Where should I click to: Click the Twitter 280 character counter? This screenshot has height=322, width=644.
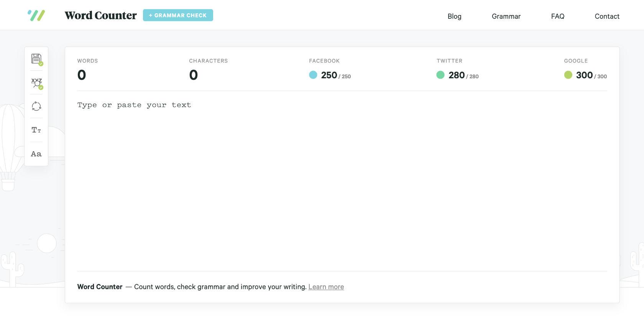tap(457, 75)
